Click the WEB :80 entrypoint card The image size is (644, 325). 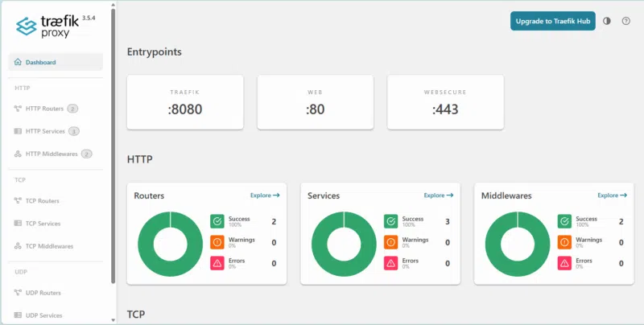tap(316, 102)
